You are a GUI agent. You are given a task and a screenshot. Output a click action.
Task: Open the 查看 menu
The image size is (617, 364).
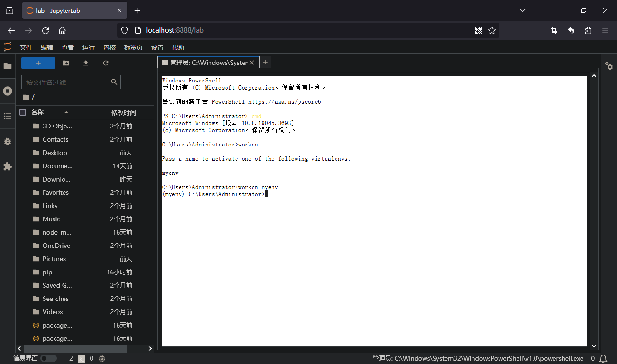coord(68,47)
